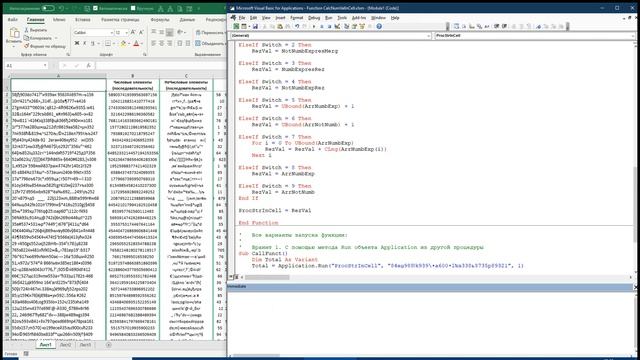
Task: Expand the font color dropdown arrow
Action: 142,43
